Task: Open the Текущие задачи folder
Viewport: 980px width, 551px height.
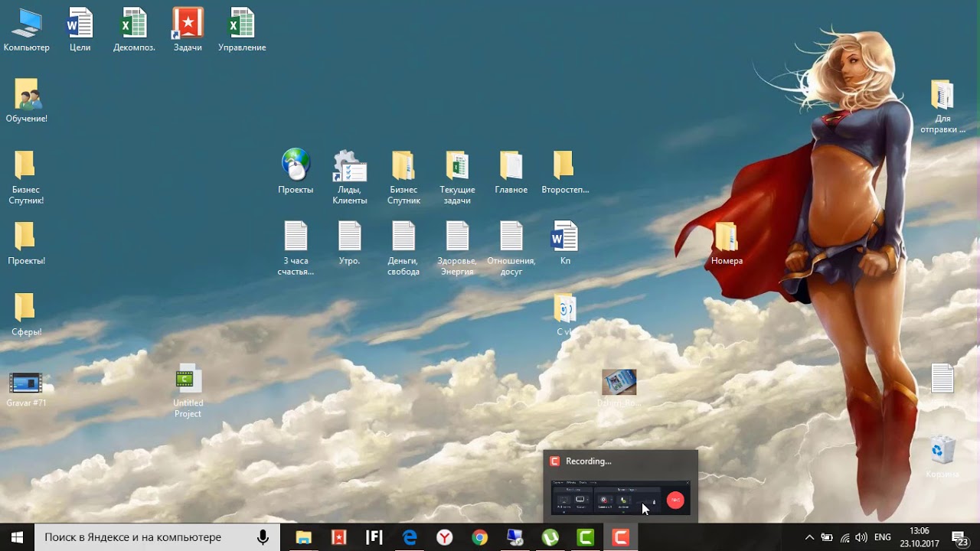Action: (457, 177)
